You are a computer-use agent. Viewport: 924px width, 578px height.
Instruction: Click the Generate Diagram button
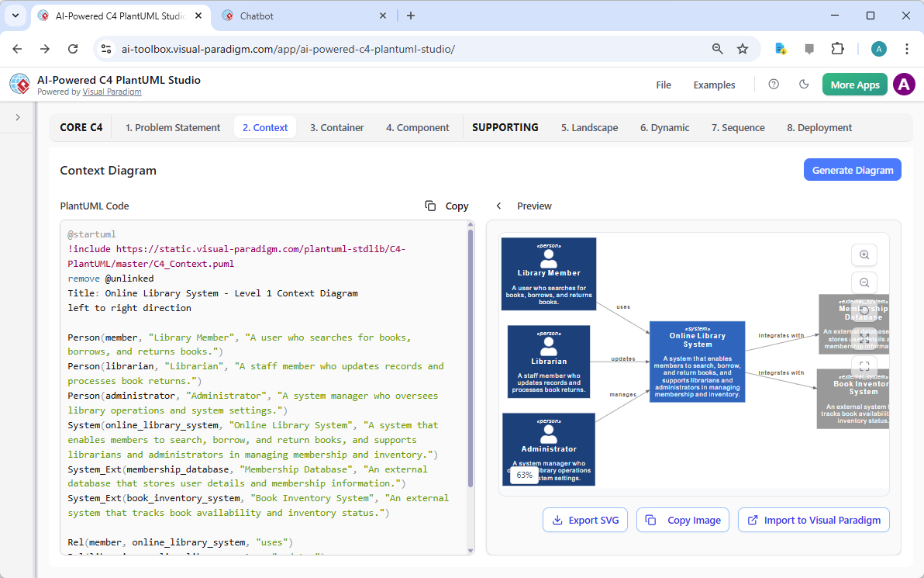[852, 169]
